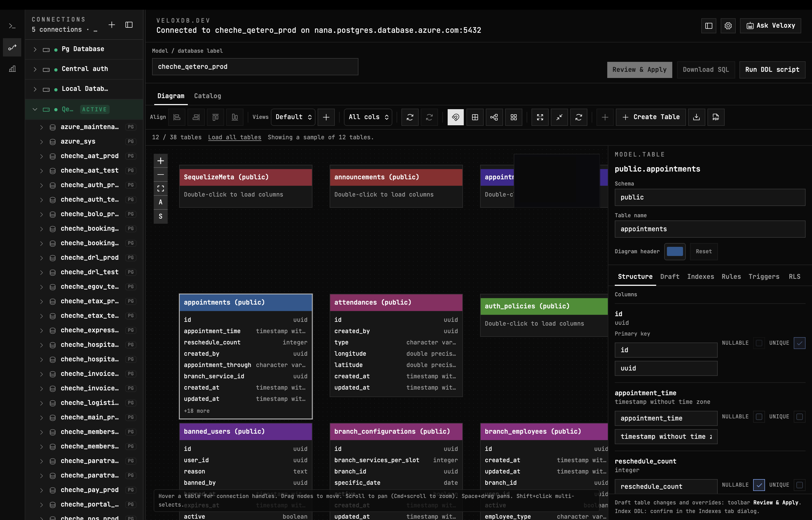The image size is (812, 520).
Task: Expand the azure_sys database node
Action: coord(41,142)
